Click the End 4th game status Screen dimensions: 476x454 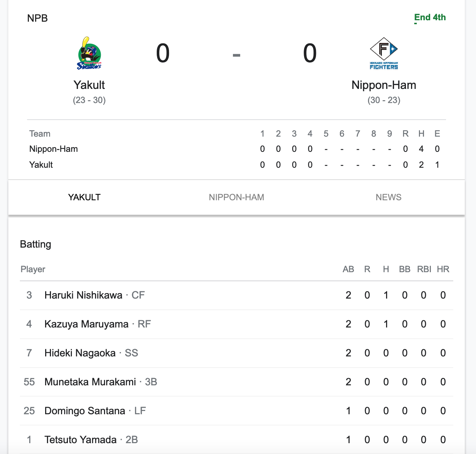pos(430,17)
